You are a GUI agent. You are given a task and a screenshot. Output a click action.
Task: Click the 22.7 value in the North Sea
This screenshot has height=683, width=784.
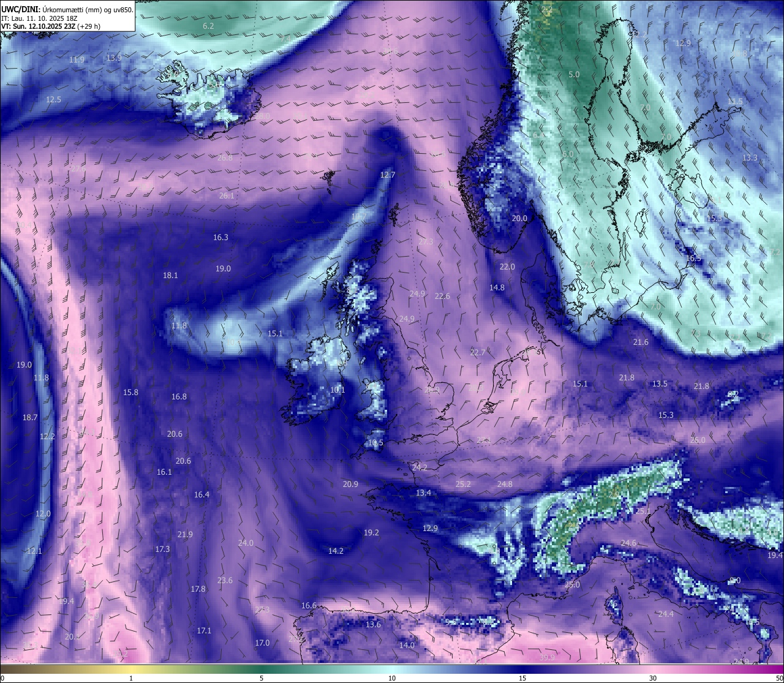(x=478, y=352)
